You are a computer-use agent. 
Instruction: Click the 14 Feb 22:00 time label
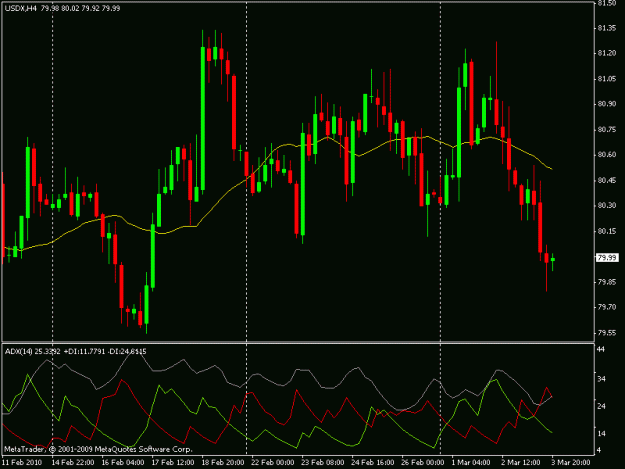pyautogui.click(x=73, y=463)
